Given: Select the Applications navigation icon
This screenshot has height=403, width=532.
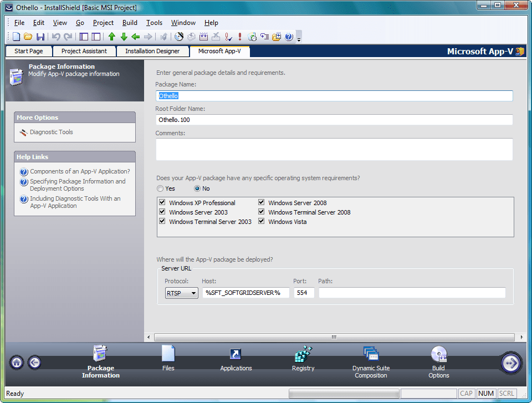Looking at the screenshot, I should (236, 358).
